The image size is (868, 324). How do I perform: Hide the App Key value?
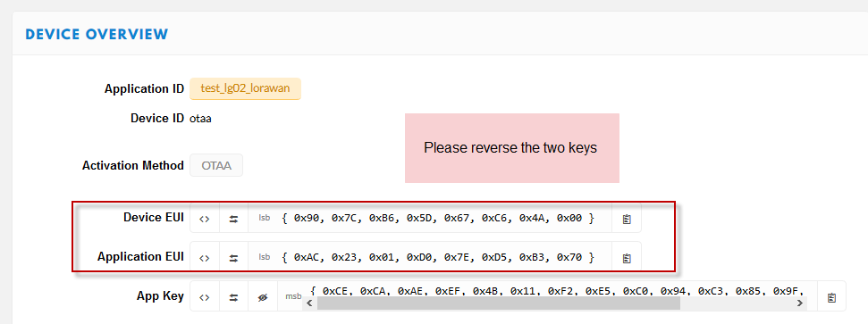click(x=263, y=297)
